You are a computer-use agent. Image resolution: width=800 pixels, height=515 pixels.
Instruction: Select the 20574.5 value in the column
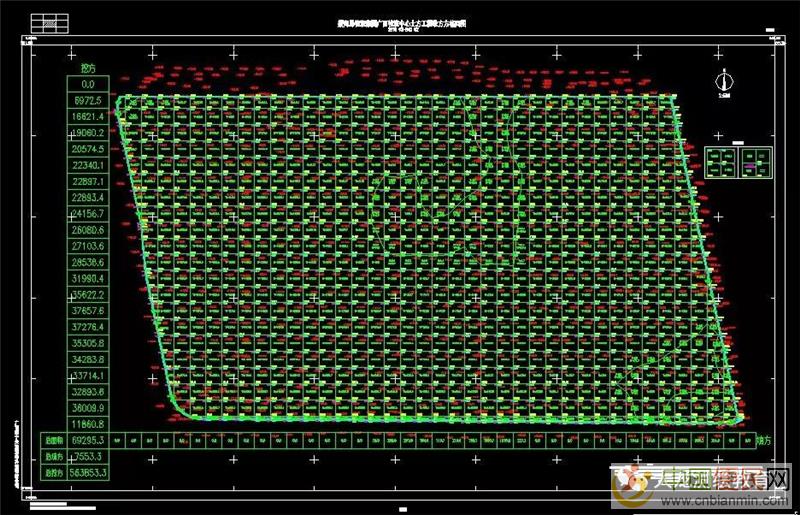[85, 149]
